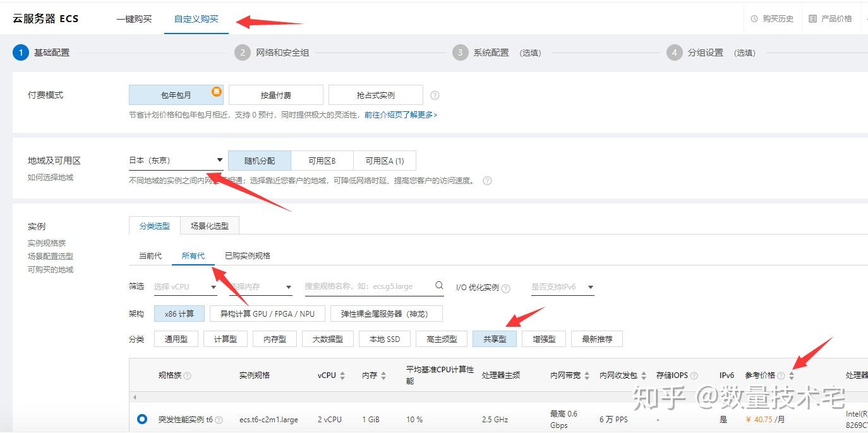Open the 前往介绍页了解更多 link
The image size is (868, 433).
coord(401,115)
